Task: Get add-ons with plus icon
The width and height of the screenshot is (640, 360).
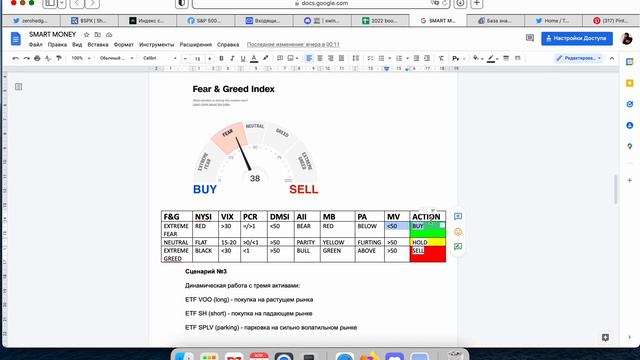Action: (629, 180)
